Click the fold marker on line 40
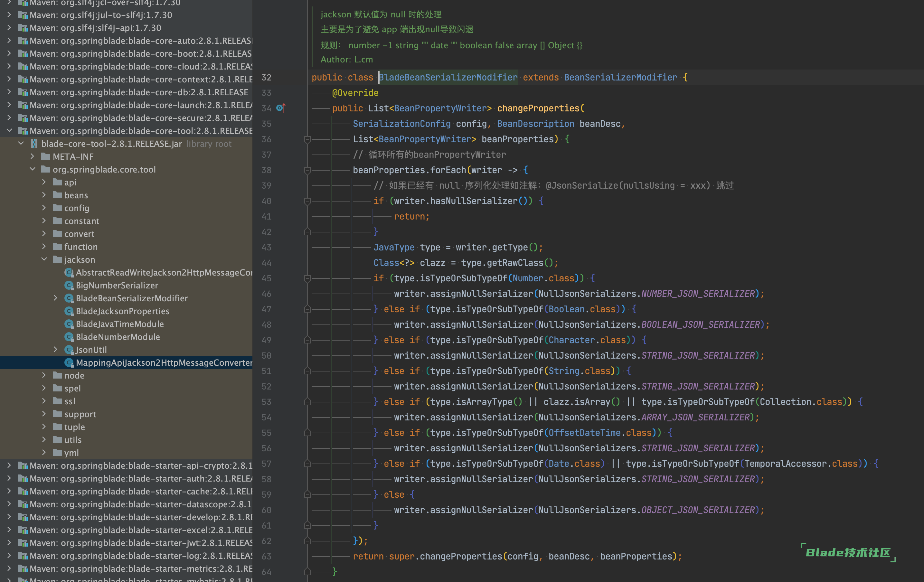This screenshot has height=582, width=924. tap(307, 201)
